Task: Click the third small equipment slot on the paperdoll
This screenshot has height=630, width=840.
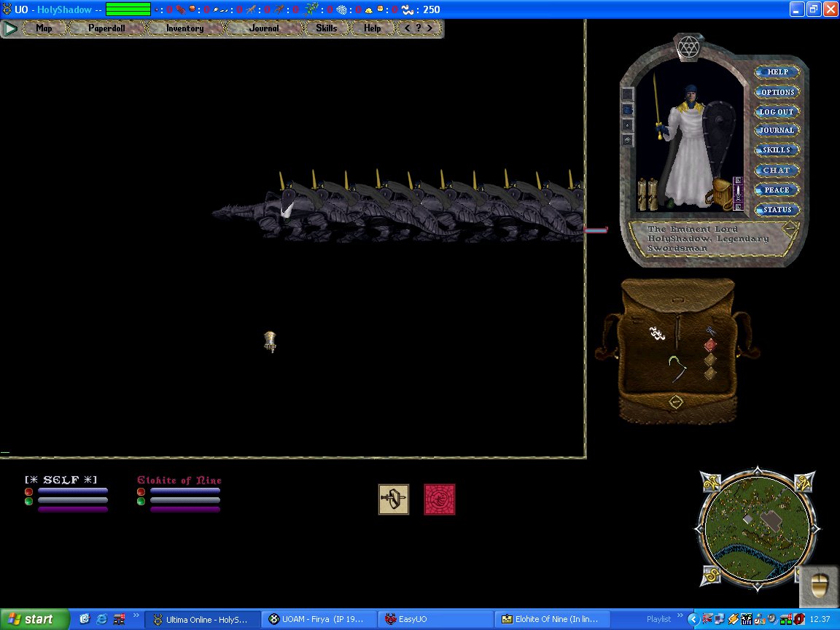Action: (627, 125)
